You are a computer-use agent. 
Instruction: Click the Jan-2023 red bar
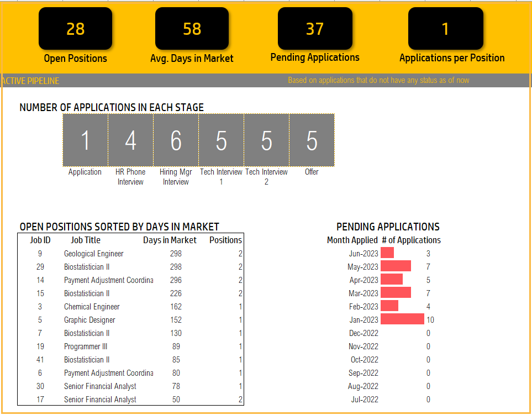tap(402, 319)
